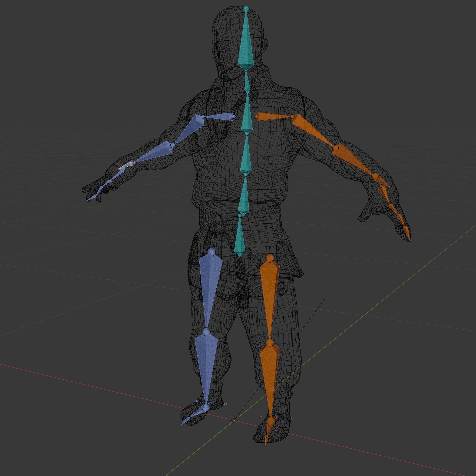Click the teal sphere atop the head bone
This screenshot has width=476, height=476.
pos(246,9)
